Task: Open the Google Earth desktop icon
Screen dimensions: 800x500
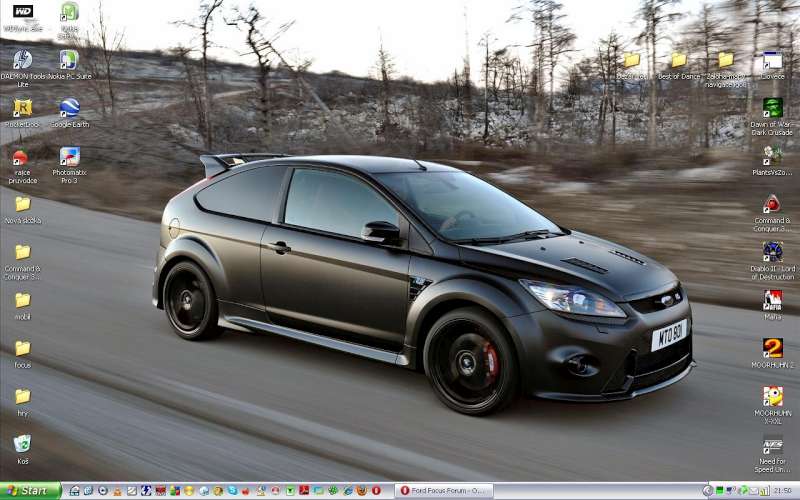Action: (x=69, y=108)
